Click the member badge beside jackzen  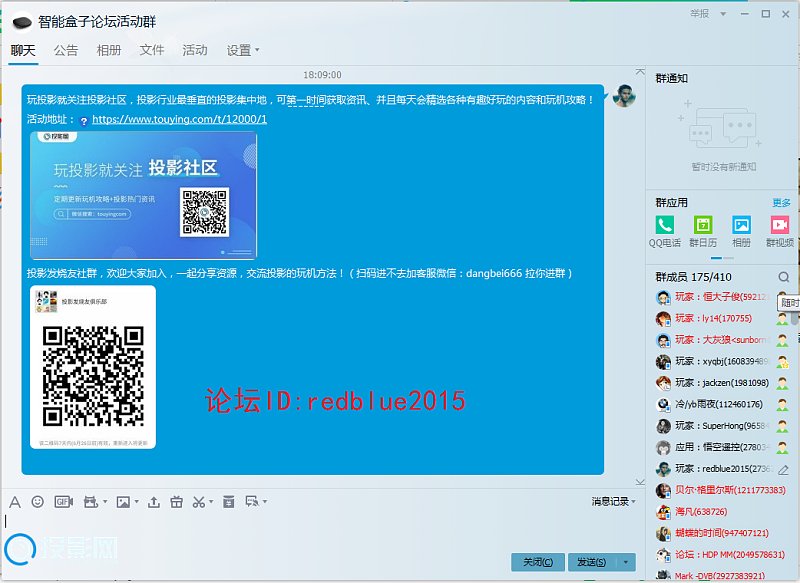point(782,383)
